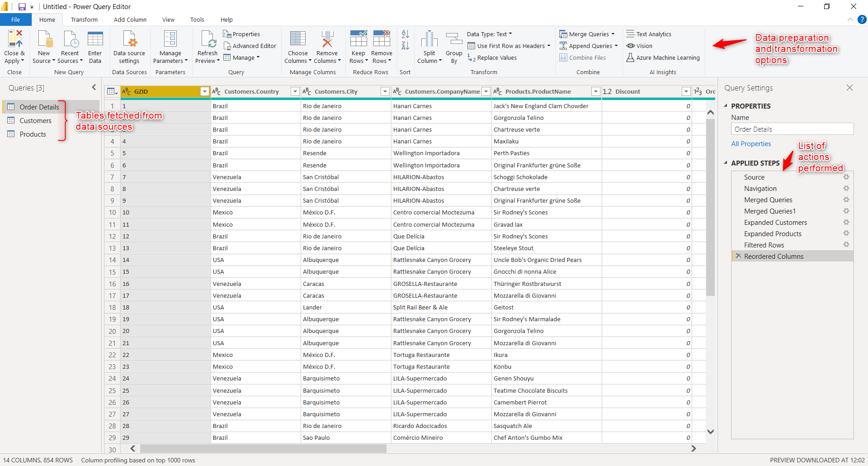Click the Remove Columns icon

[327, 39]
